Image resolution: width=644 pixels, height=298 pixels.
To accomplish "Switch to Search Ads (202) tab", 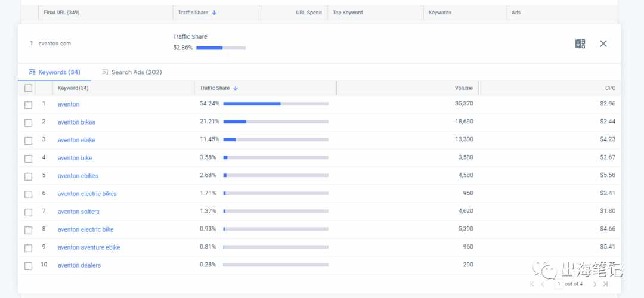I will 132,72.
